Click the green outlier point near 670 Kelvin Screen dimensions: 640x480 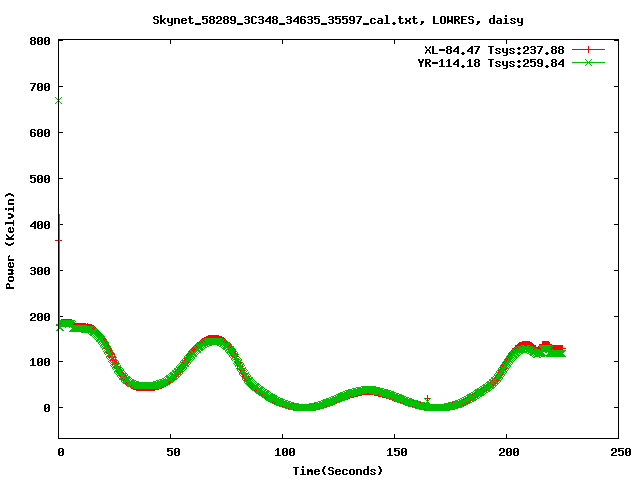click(x=58, y=100)
